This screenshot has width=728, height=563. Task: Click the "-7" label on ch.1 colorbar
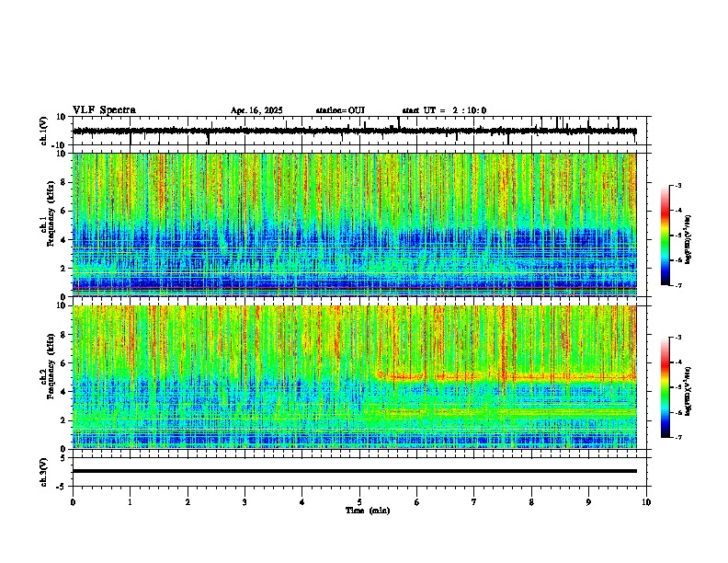[677, 286]
